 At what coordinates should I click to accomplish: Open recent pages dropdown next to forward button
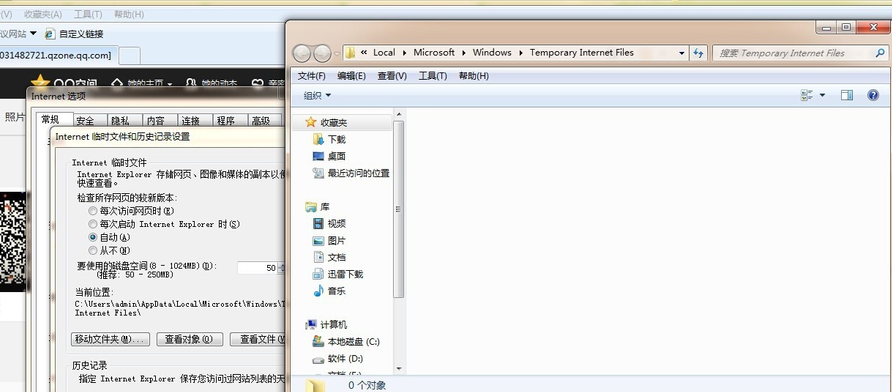[337, 53]
